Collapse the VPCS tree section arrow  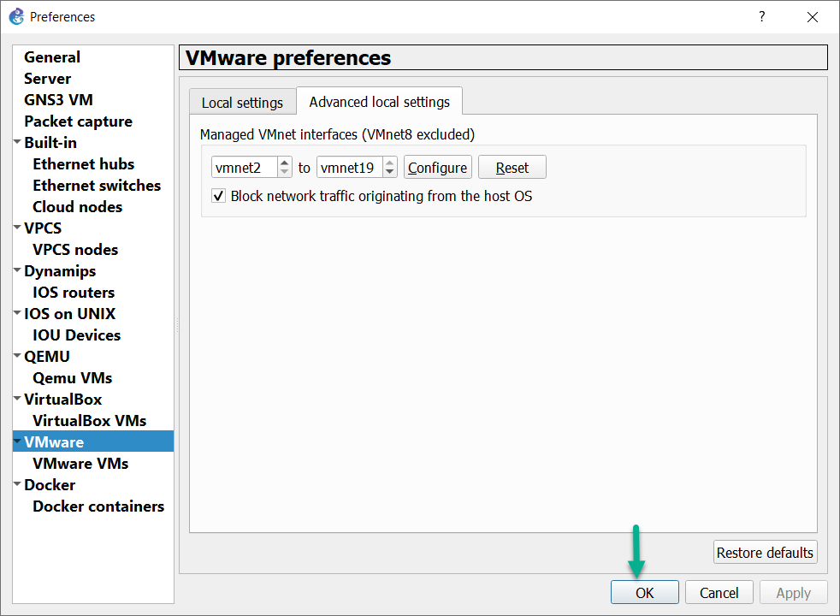coord(17,227)
